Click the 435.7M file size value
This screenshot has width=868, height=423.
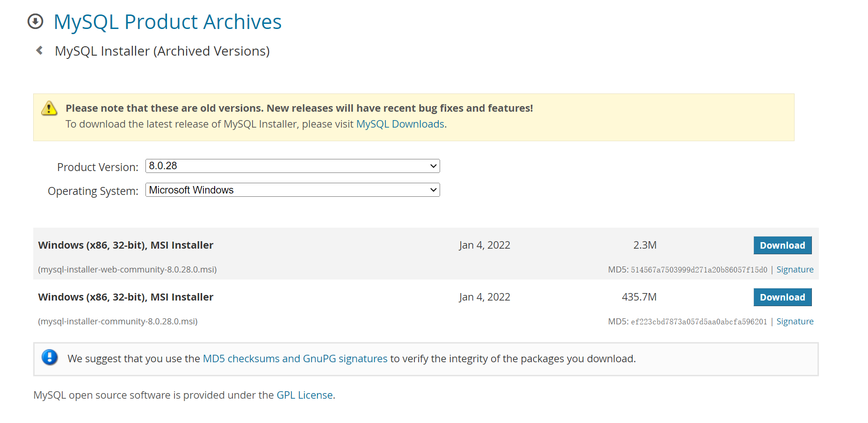[639, 297]
